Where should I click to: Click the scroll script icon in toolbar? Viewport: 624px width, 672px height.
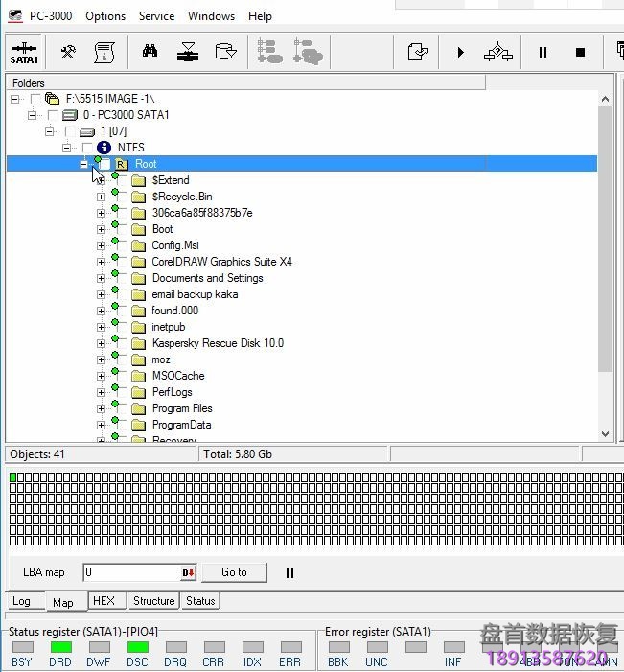(x=104, y=52)
